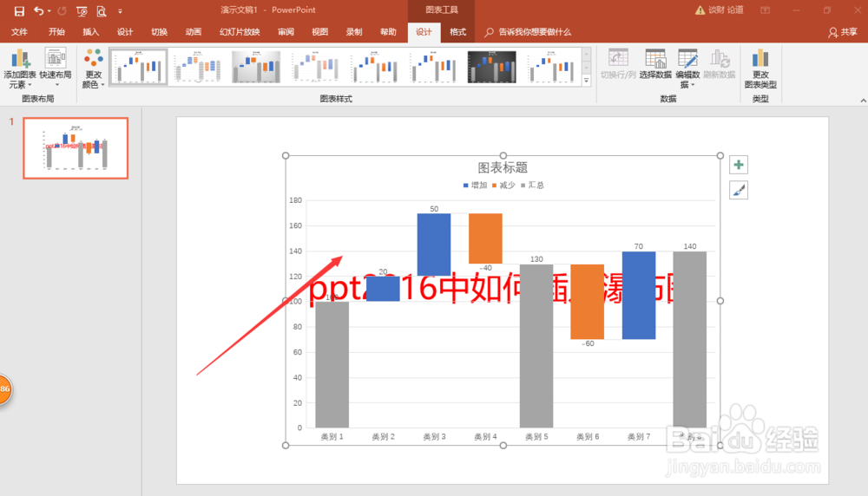The image size is (868, 496).
Task: Open the 文件 tab
Action: coord(19,32)
